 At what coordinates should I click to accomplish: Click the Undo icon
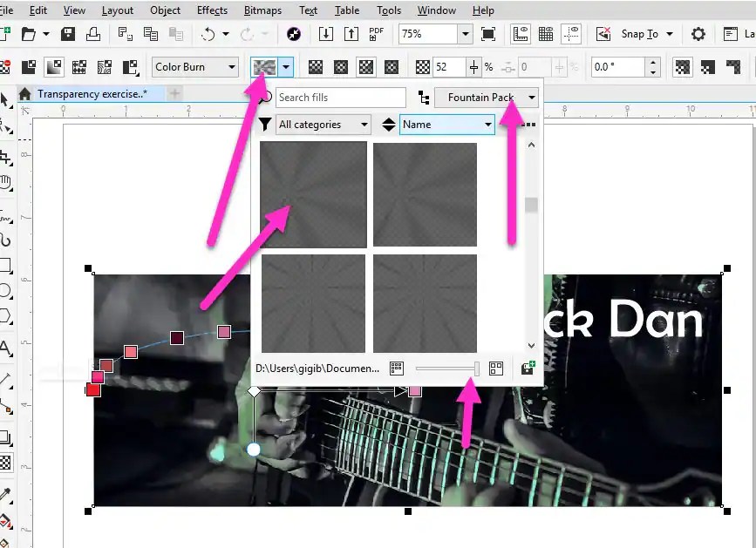coord(209,33)
